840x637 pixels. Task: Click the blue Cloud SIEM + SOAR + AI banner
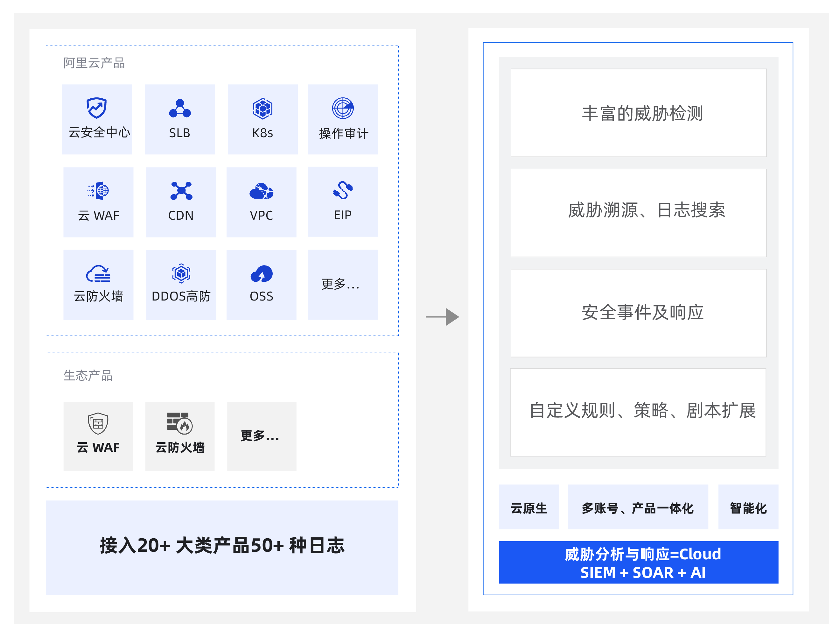point(638,562)
